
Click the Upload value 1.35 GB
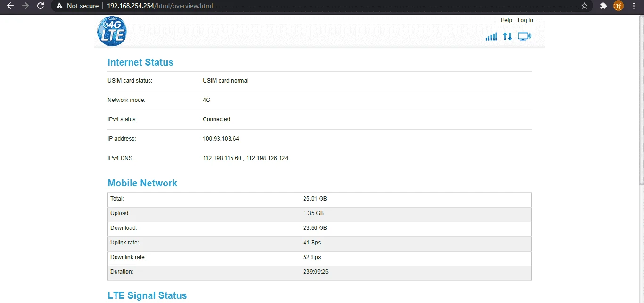pos(314,213)
